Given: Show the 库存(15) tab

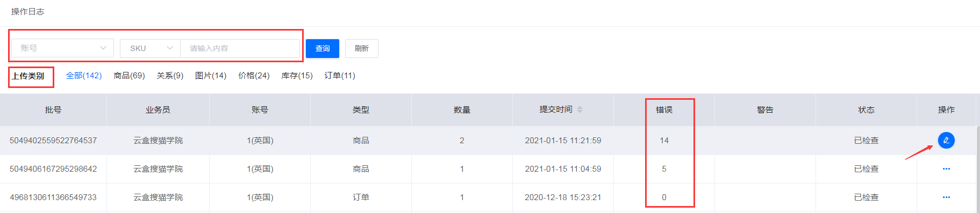Looking at the screenshot, I should pyautogui.click(x=297, y=76).
